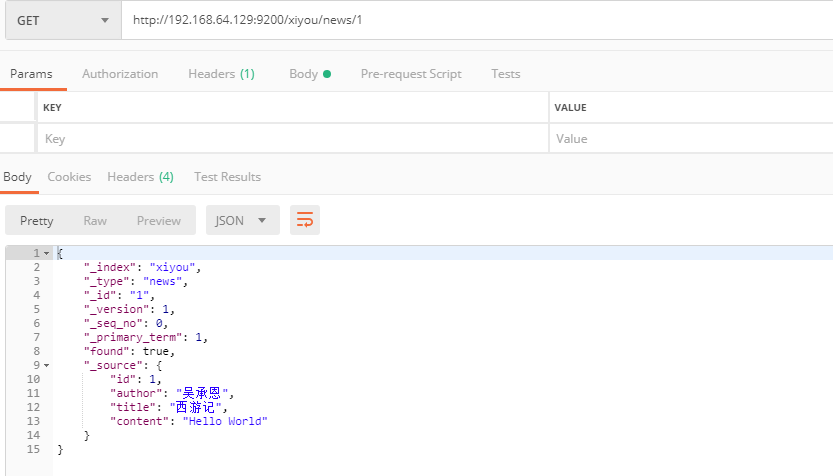
Task: Click the "_type": "news" line
Action: tap(136, 282)
